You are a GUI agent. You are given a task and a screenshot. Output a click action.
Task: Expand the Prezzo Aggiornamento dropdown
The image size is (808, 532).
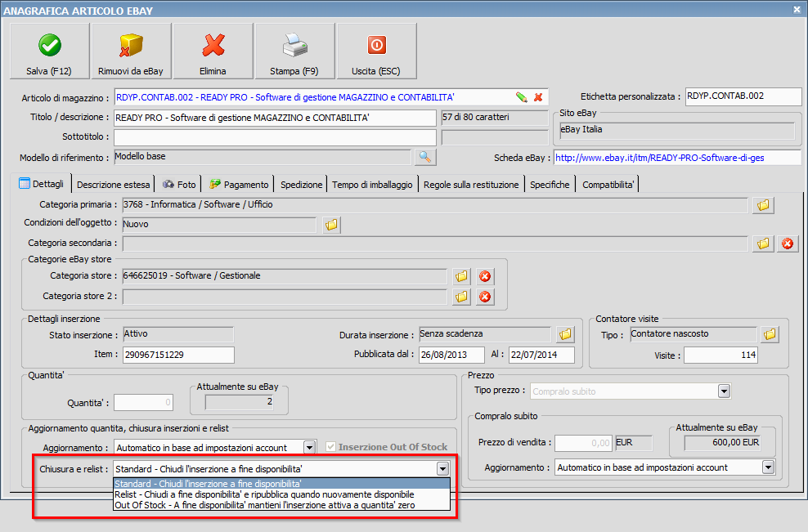pyautogui.click(x=768, y=467)
